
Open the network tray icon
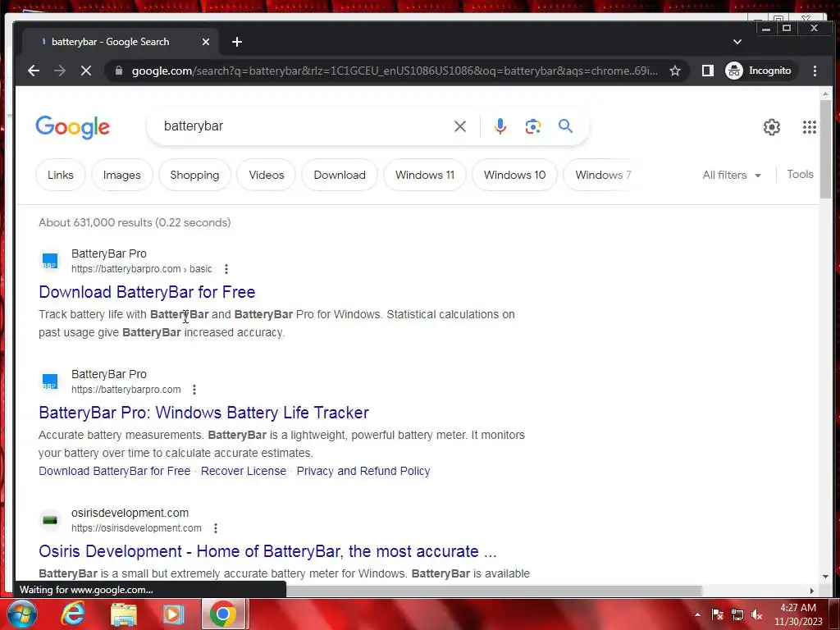(x=737, y=614)
